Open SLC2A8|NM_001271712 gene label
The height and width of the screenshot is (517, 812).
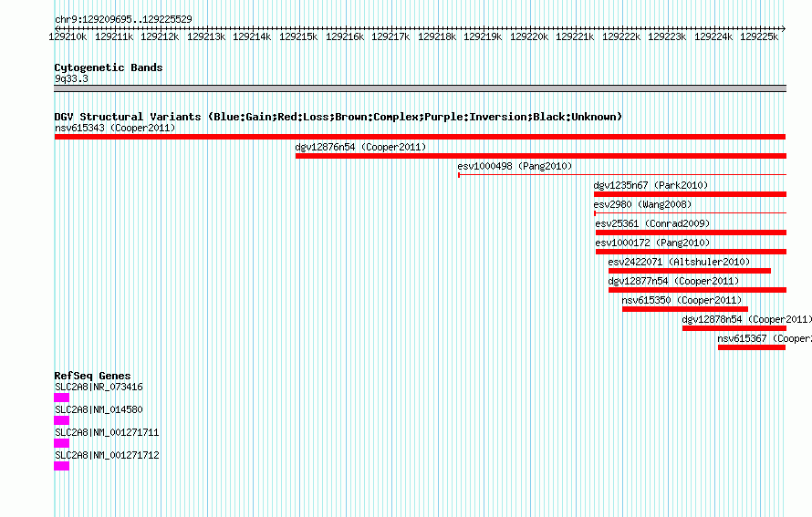pos(107,455)
